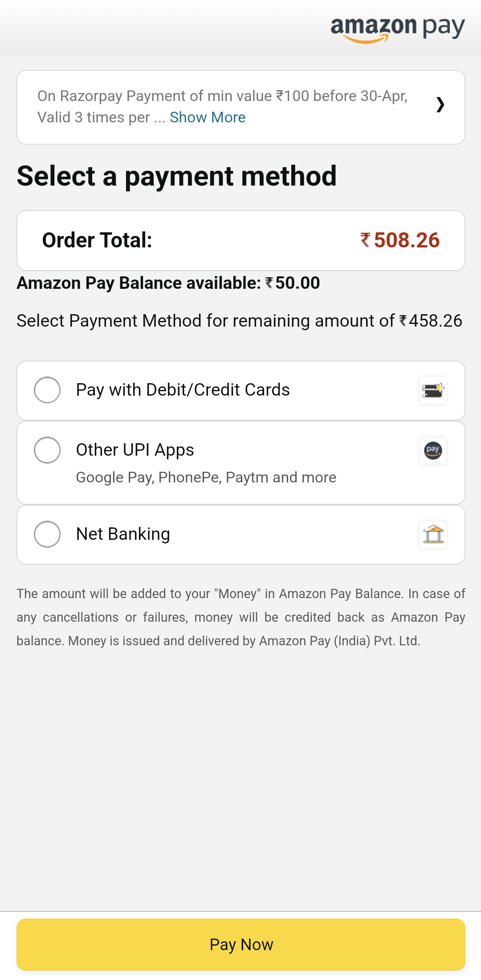The width and height of the screenshot is (481, 980).
Task: Click the debit/credit card icon
Action: [433, 390]
